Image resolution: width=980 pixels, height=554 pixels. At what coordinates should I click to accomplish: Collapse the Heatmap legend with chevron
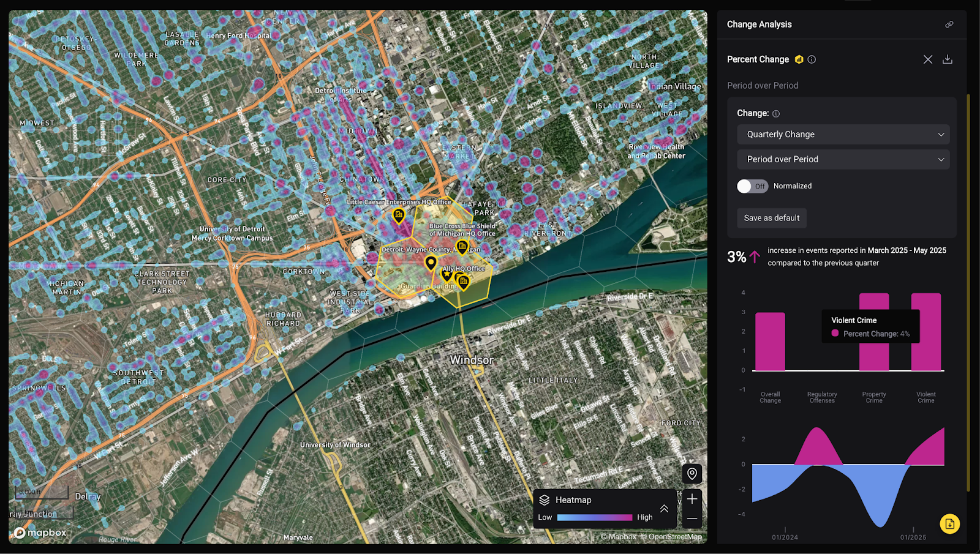664,509
